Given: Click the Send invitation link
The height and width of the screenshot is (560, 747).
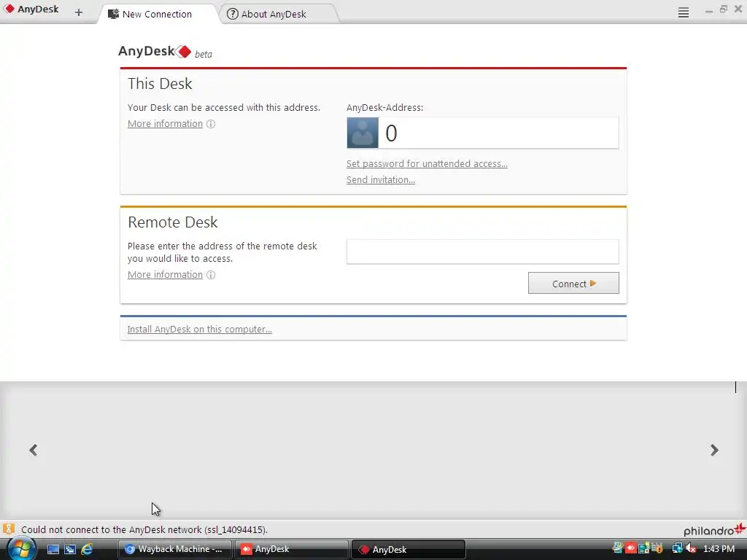Looking at the screenshot, I should (381, 180).
